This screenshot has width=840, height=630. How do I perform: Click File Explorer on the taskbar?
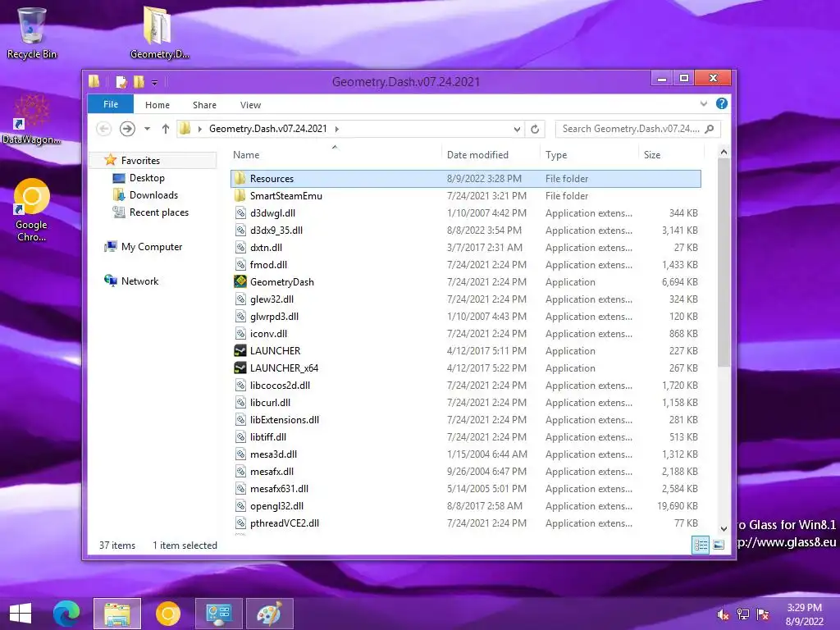[116, 614]
